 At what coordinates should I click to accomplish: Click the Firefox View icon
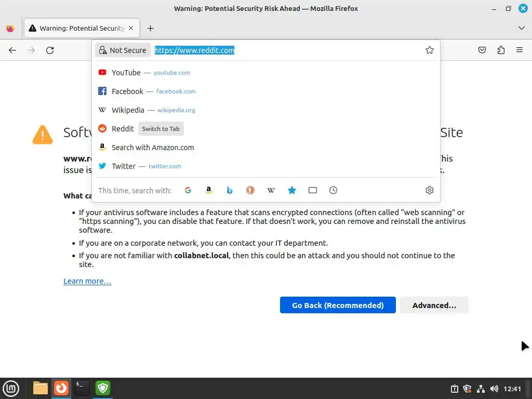pos(10,29)
